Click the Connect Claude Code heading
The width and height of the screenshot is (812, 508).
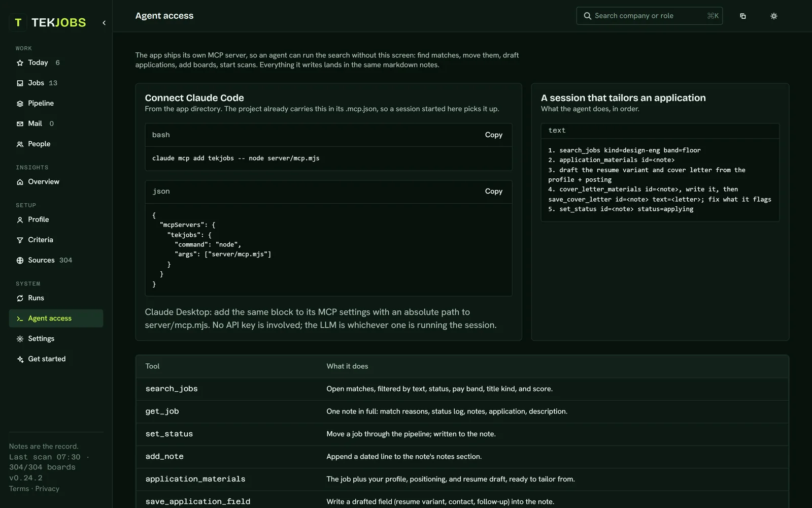click(x=194, y=98)
